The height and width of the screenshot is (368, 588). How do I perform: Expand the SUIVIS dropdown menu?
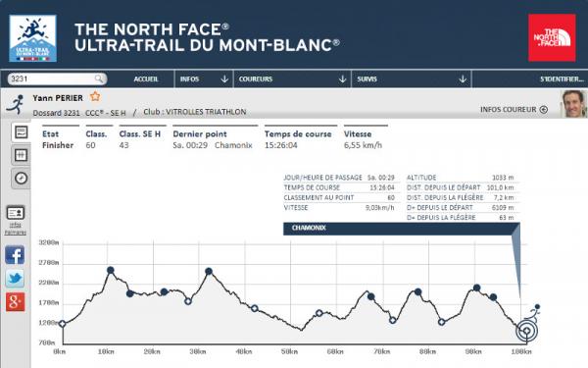click(x=411, y=79)
